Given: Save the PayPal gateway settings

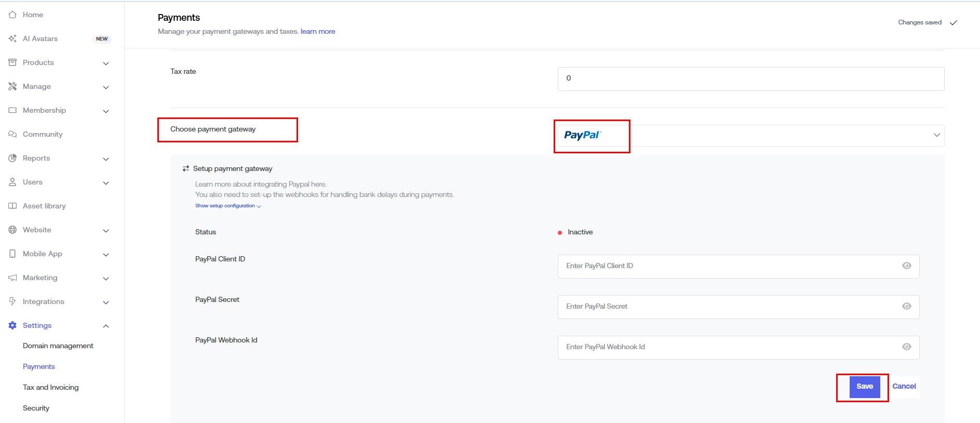Looking at the screenshot, I should pyautogui.click(x=865, y=387).
